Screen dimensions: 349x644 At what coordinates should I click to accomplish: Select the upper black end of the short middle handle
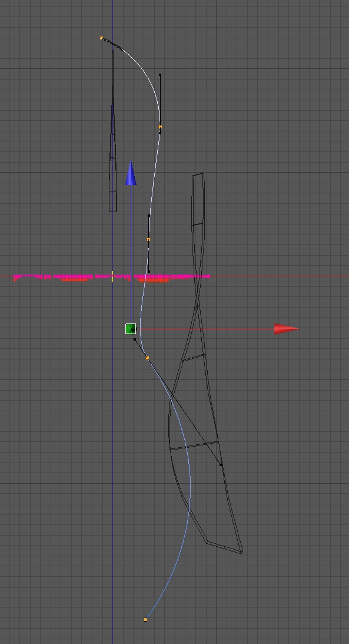point(149,216)
